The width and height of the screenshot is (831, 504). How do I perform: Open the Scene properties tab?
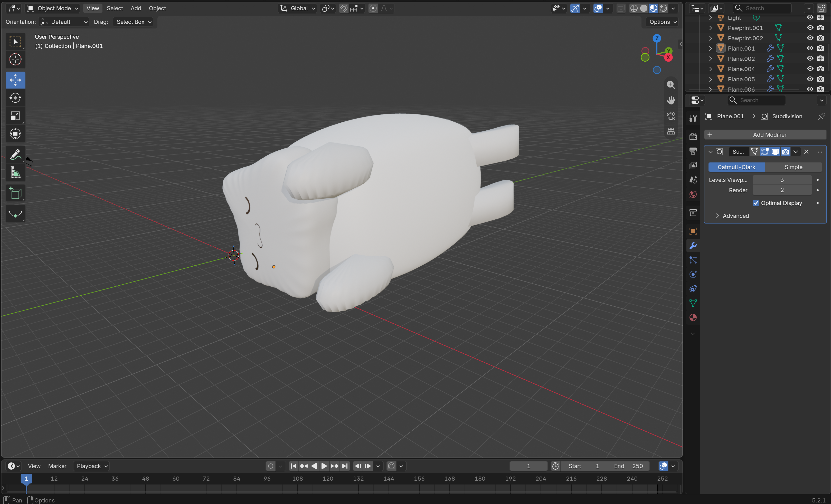[x=693, y=180]
